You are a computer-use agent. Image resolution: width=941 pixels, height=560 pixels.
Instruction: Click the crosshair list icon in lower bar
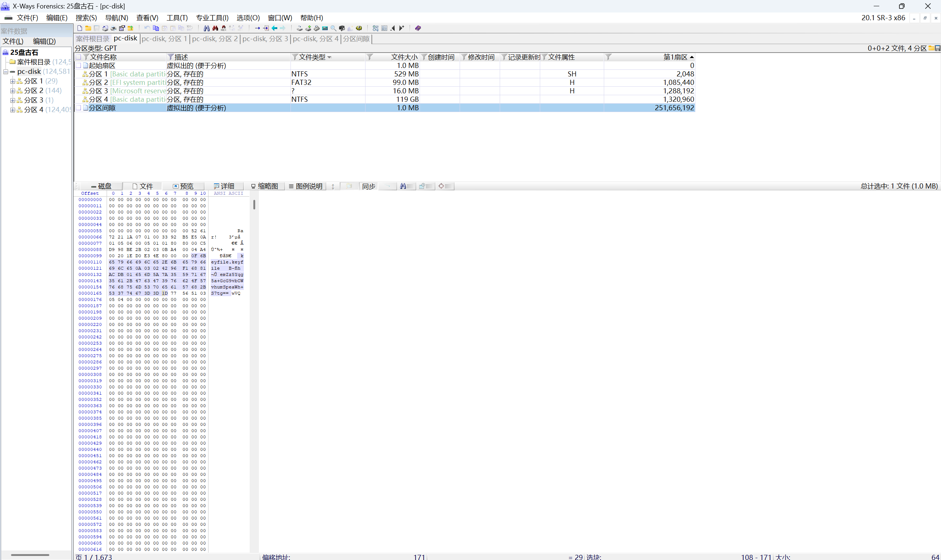(x=445, y=186)
